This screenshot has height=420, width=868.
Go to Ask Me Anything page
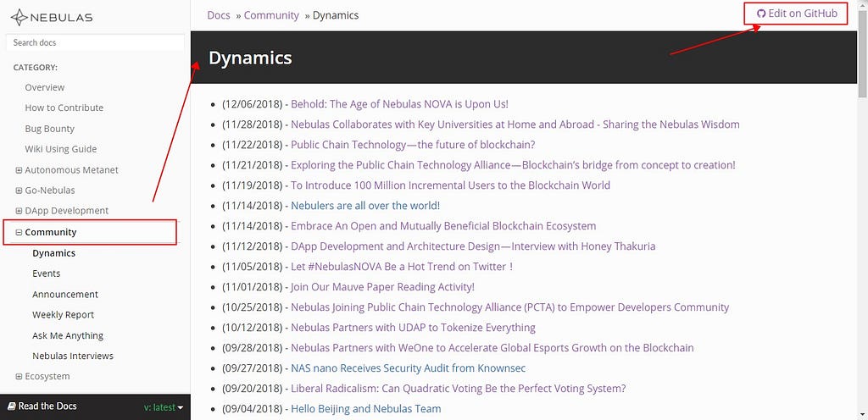68,335
